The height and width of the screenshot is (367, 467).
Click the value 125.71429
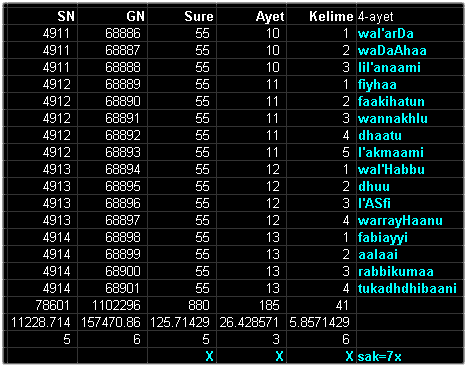[x=180, y=322]
